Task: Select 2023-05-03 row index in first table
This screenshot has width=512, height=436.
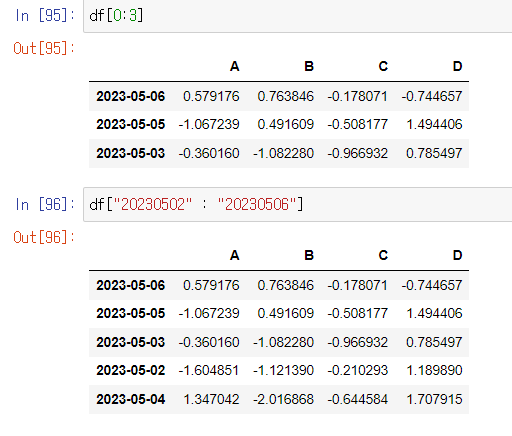Action: point(131,153)
